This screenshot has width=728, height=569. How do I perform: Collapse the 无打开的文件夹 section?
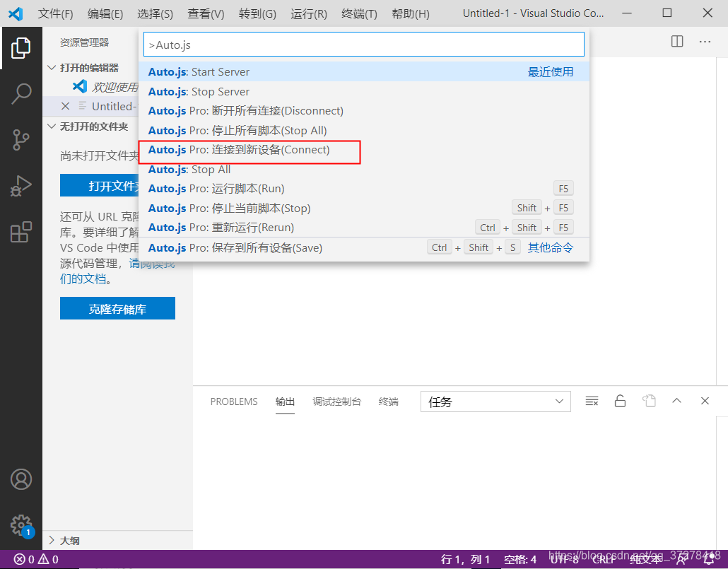tap(88, 127)
